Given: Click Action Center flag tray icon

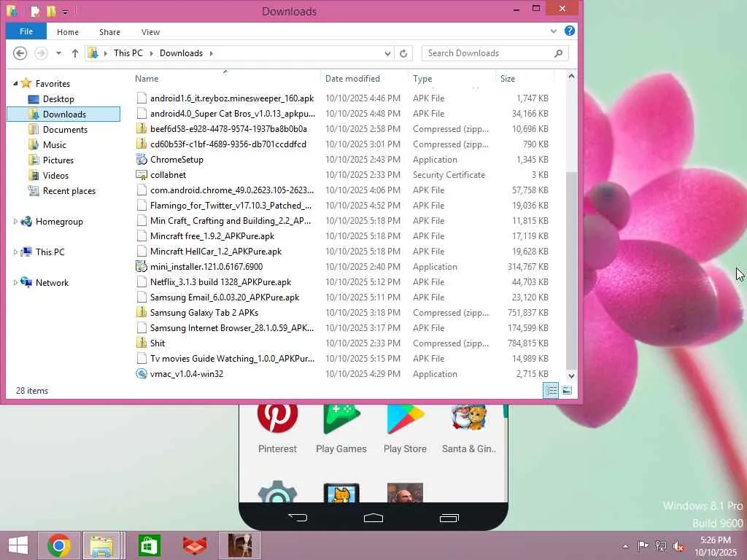Looking at the screenshot, I should coord(643,545).
